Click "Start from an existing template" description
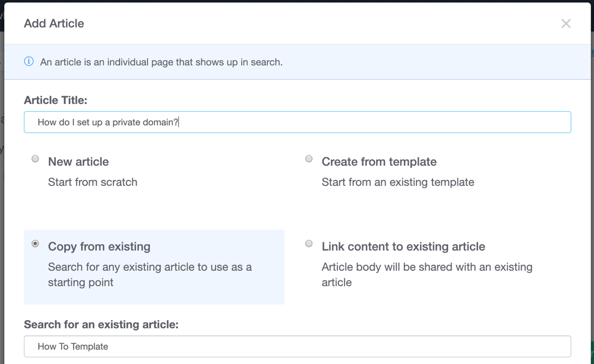The height and width of the screenshot is (364, 594). click(x=398, y=182)
